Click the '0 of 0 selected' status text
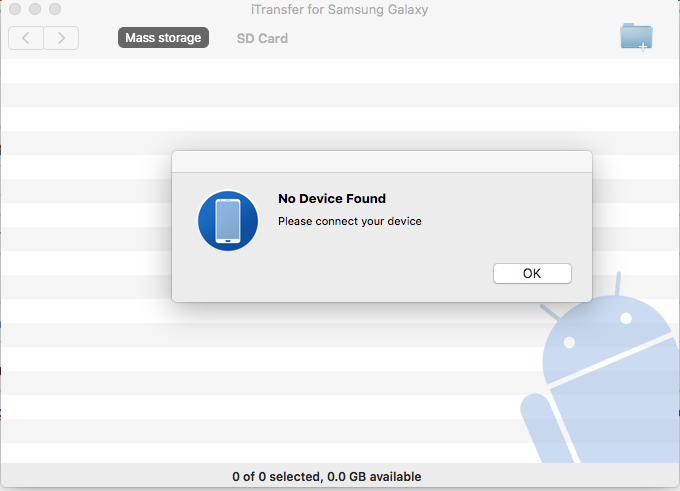The width and height of the screenshot is (680, 491). click(277, 477)
